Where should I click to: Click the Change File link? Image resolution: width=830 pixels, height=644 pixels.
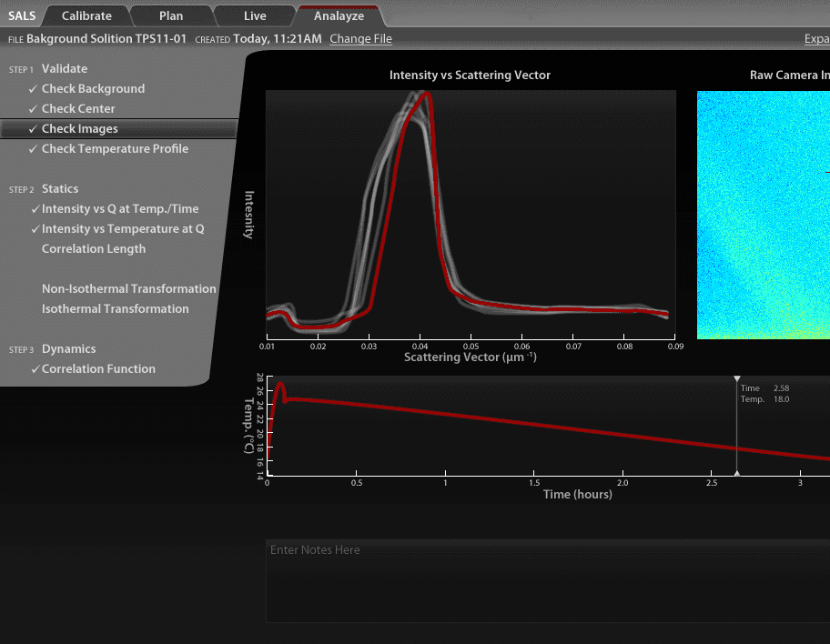click(360, 38)
